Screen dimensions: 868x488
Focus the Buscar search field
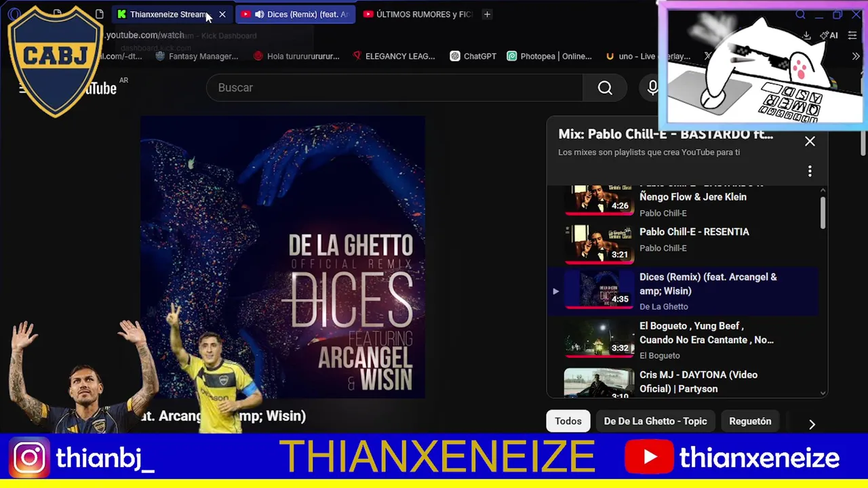click(395, 87)
